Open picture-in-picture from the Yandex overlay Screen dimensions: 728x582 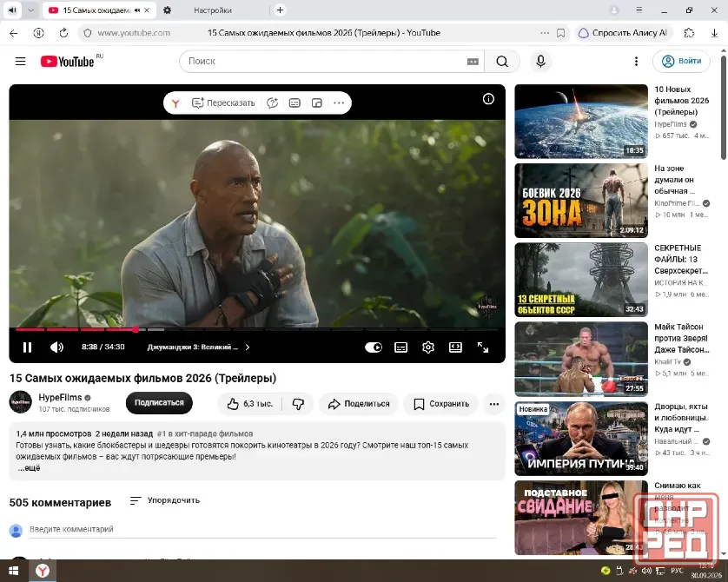click(316, 103)
